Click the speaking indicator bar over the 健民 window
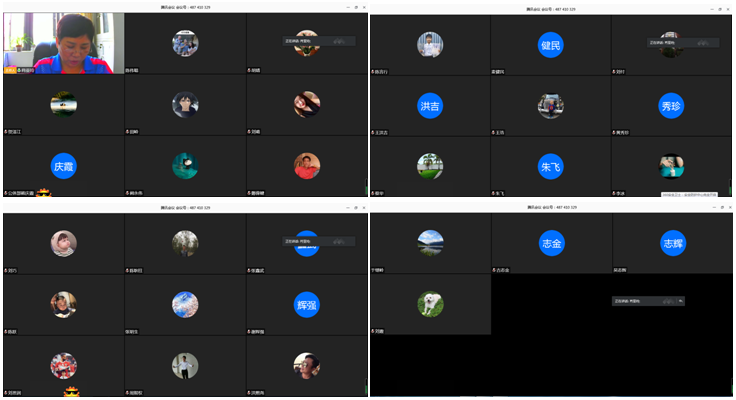 click(x=683, y=43)
